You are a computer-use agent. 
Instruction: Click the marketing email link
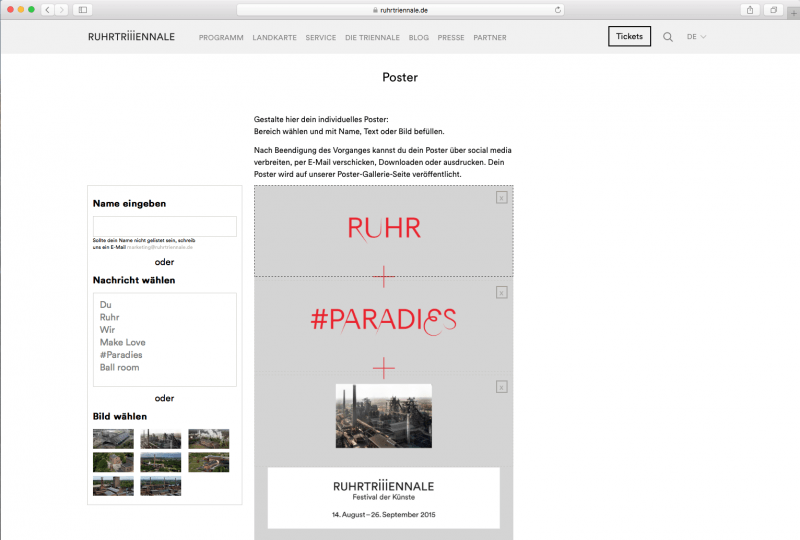pyautogui.click(x=160, y=247)
